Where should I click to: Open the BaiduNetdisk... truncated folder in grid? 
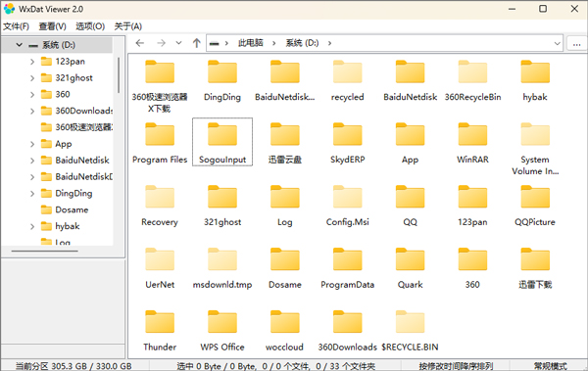tap(285, 71)
